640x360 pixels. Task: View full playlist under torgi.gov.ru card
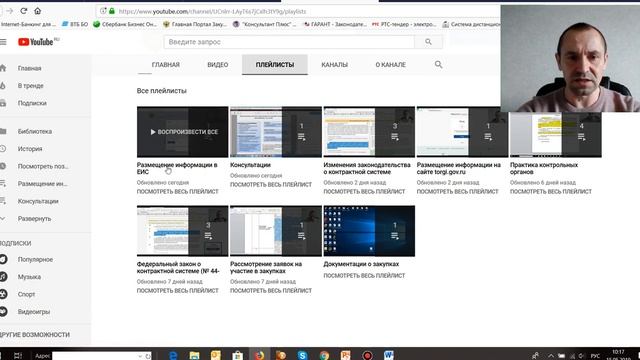(x=457, y=191)
